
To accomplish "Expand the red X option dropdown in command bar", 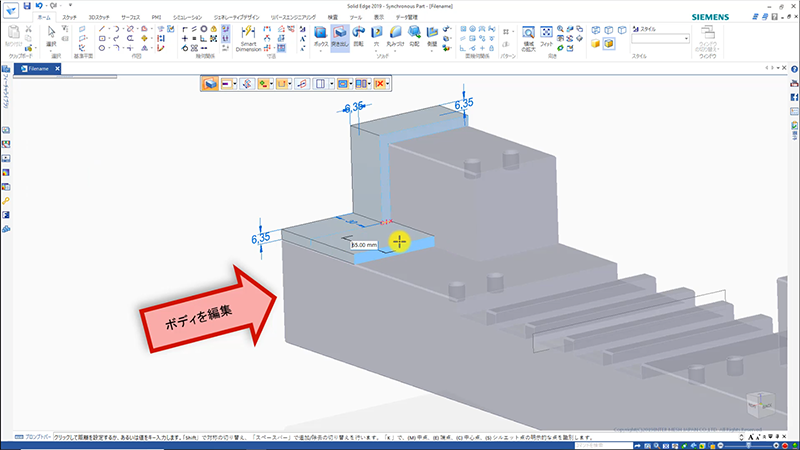I will (387, 85).
